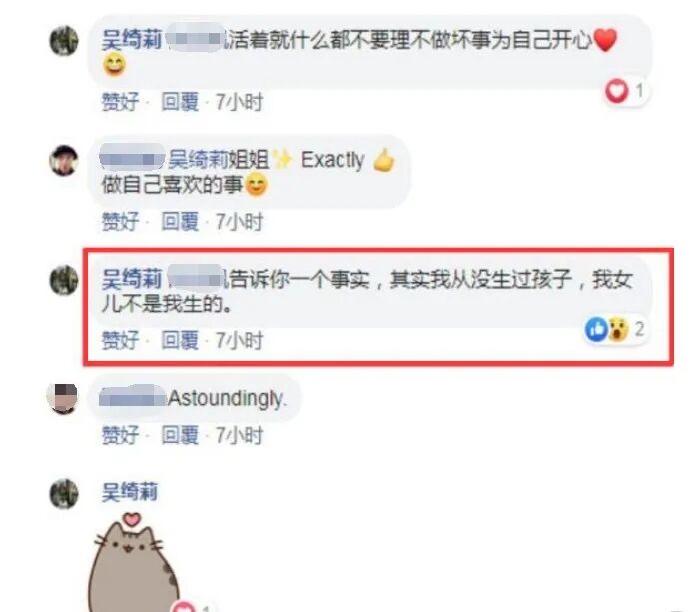The height and width of the screenshot is (612, 700).
Task: Open 吴绮莉 name above the cat sticker
Action: pyautogui.click(x=130, y=493)
